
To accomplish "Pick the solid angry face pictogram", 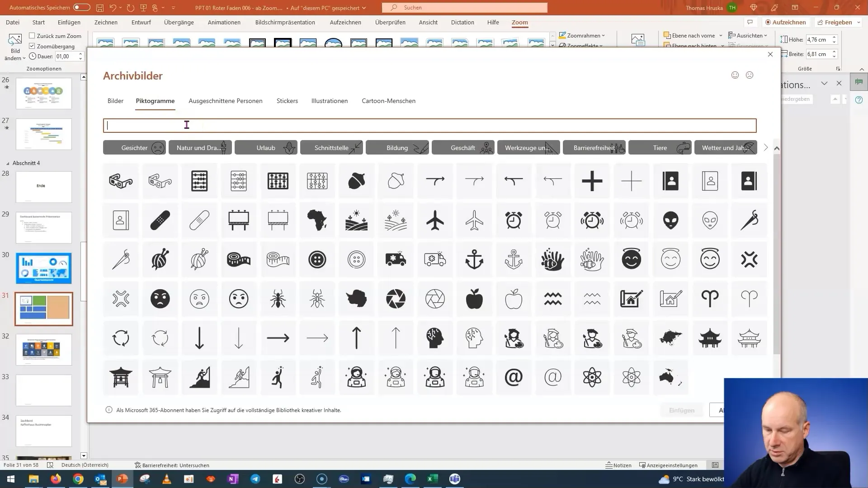I will click(x=160, y=299).
